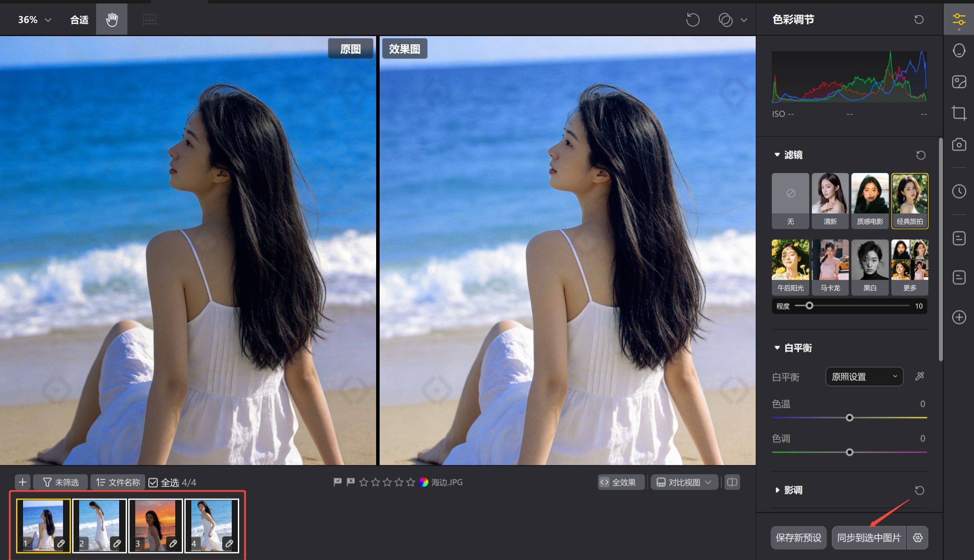This screenshot has height=560, width=974.
Task: Click 同步到选中图片 sync button
Action: pos(869,538)
